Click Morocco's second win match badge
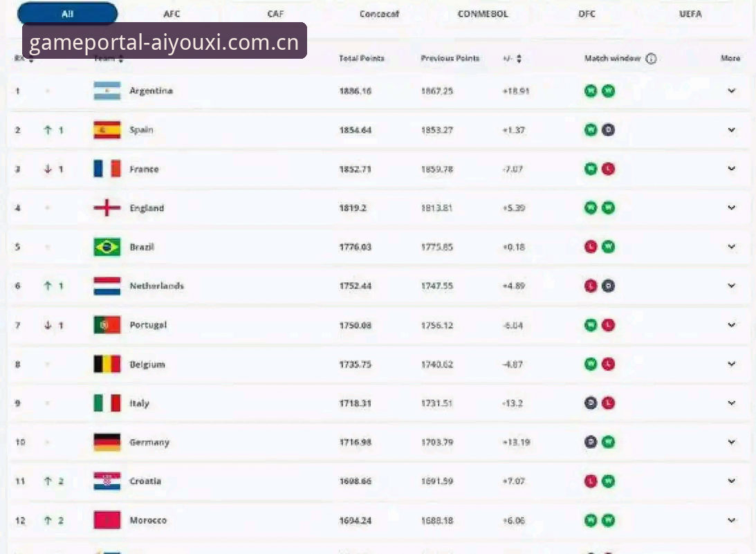The height and width of the screenshot is (554, 756). point(608,520)
